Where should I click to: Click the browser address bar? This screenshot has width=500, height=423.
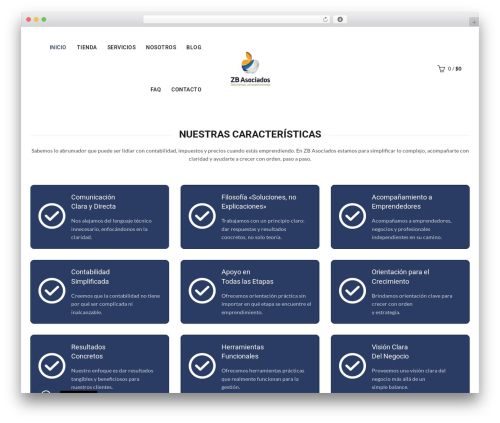[x=237, y=19]
